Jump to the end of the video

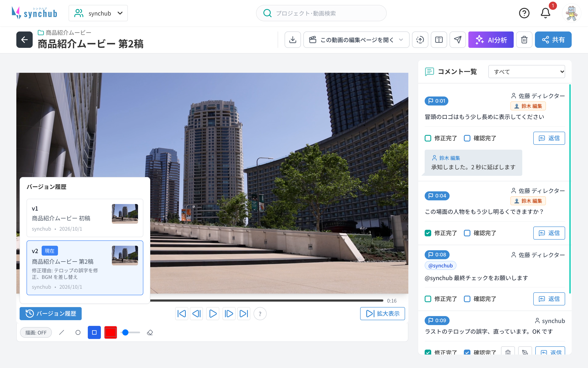244,313
